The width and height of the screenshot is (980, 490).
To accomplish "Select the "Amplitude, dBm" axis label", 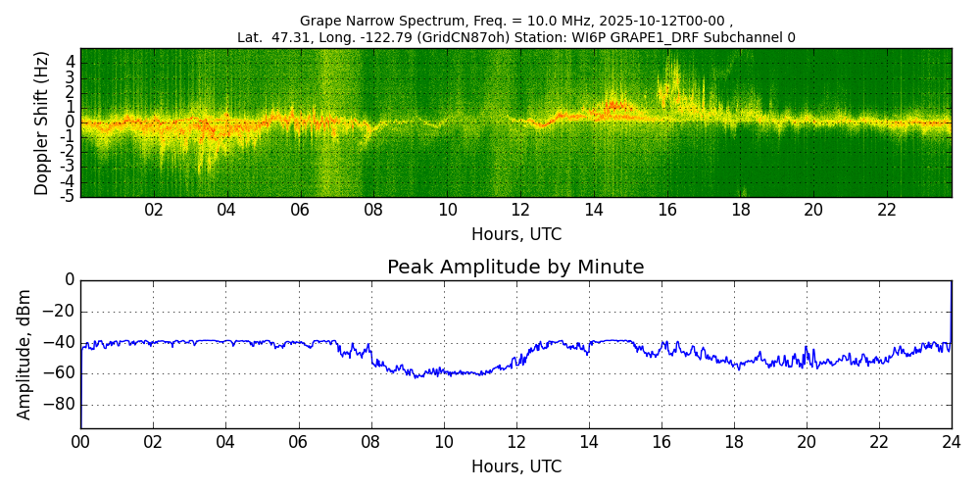I will (25, 354).
